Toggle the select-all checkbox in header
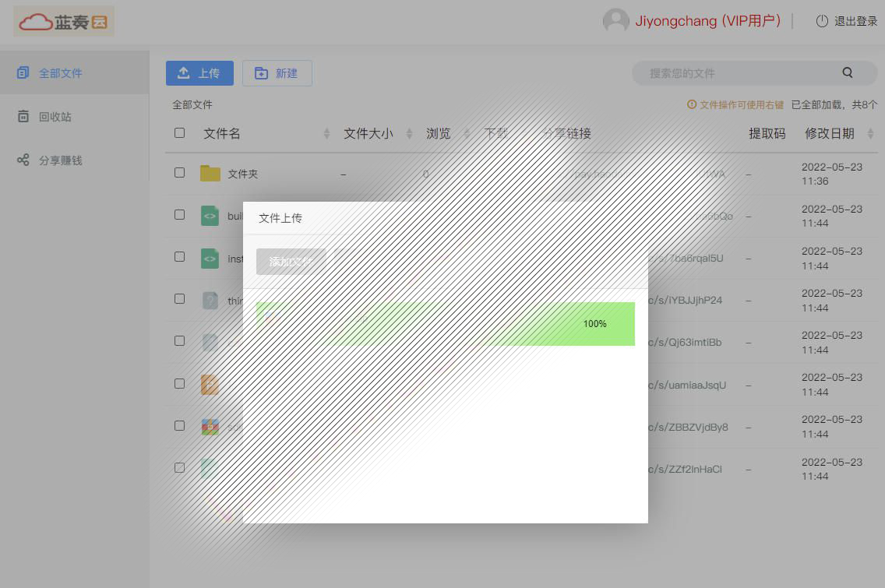Screen dimensions: 885x588 pos(179,132)
